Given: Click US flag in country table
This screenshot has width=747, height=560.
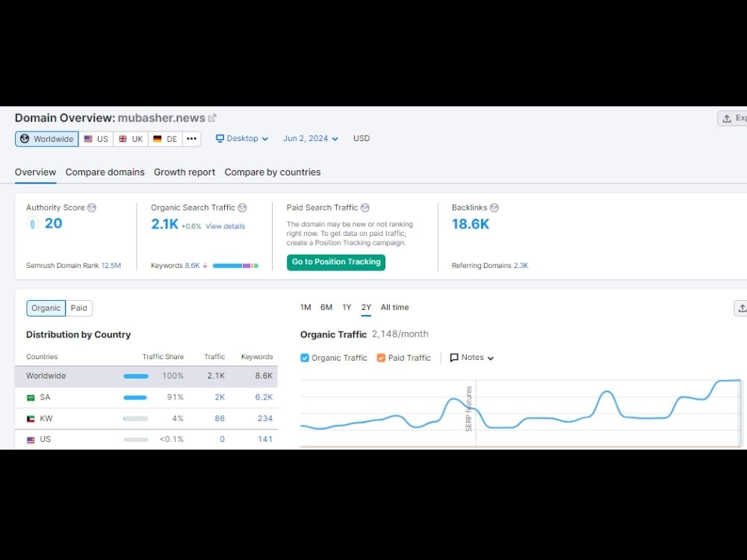Looking at the screenshot, I should 31,440.
